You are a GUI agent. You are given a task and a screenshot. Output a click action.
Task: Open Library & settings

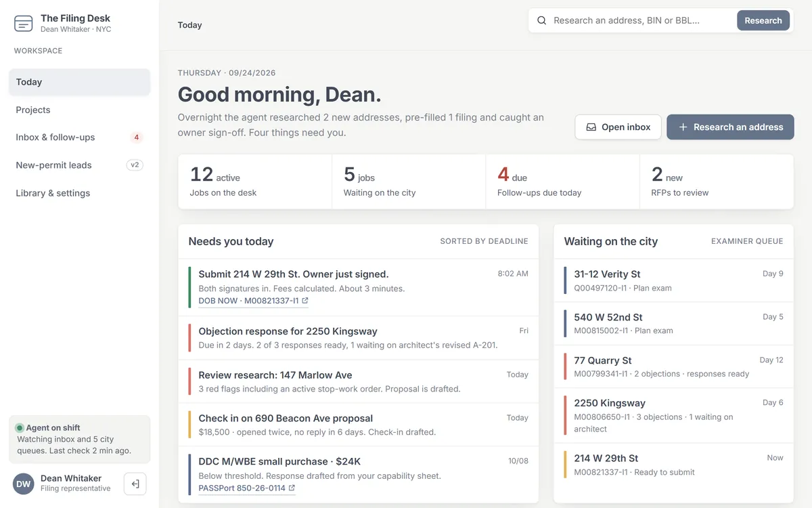coord(80,193)
